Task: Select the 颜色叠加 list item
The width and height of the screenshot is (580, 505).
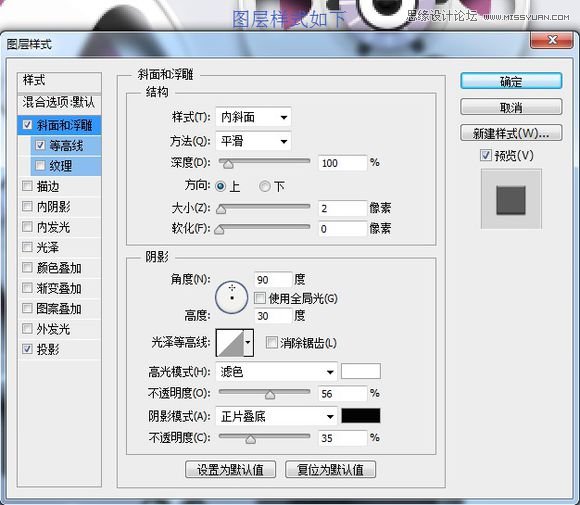Action: tap(59, 267)
